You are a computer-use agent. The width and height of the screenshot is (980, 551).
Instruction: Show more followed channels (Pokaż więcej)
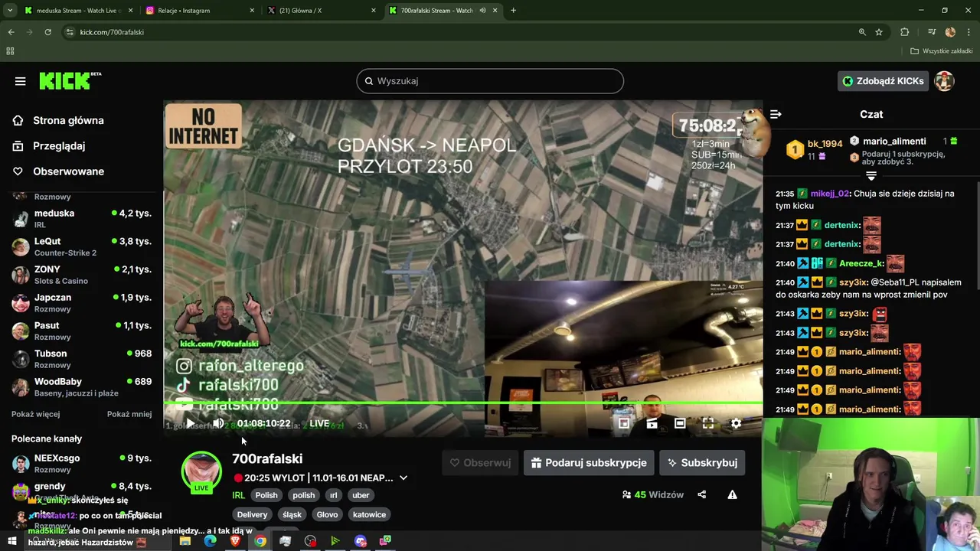35,414
